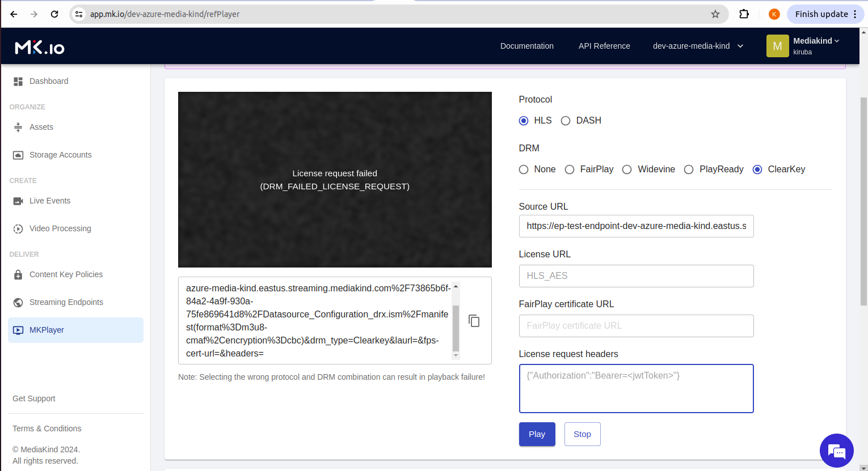
Task: Choose Widevine DRM option
Action: (x=627, y=169)
